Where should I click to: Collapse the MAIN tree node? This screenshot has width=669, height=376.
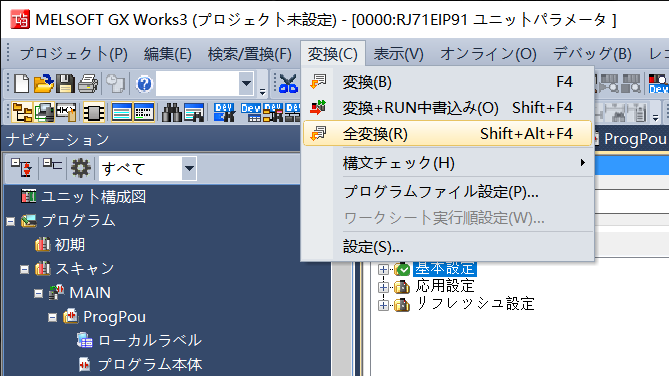click(38, 293)
